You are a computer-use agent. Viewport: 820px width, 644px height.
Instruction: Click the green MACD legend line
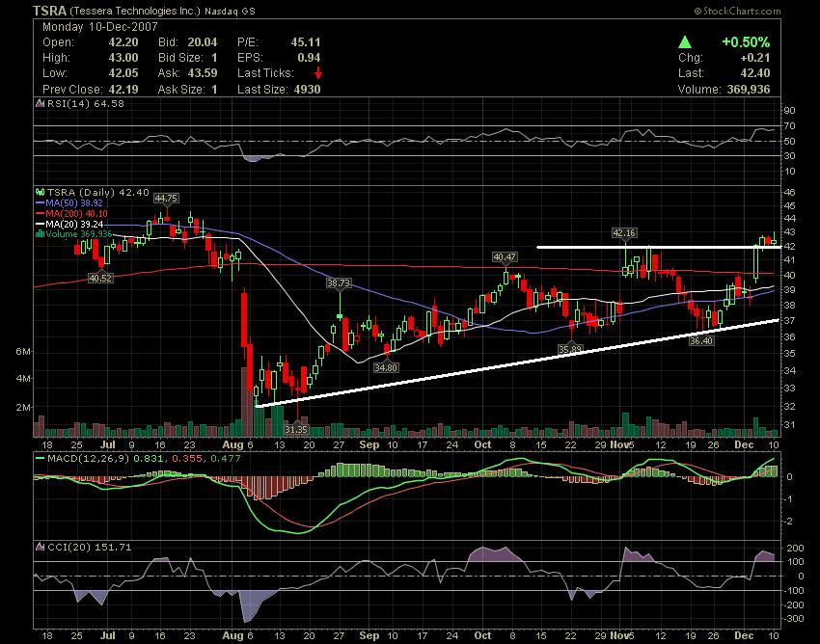41,459
